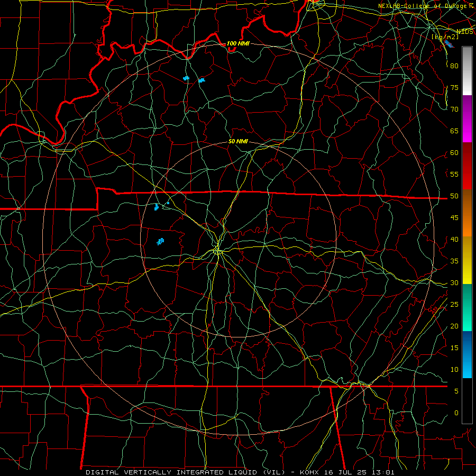476x476 pixels.
Task: Click the 30 value on the scale
Action: (x=454, y=282)
